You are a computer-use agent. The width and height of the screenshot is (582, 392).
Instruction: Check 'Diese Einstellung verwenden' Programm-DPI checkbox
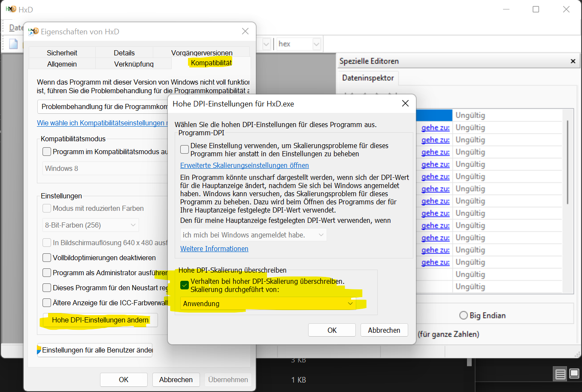point(185,149)
